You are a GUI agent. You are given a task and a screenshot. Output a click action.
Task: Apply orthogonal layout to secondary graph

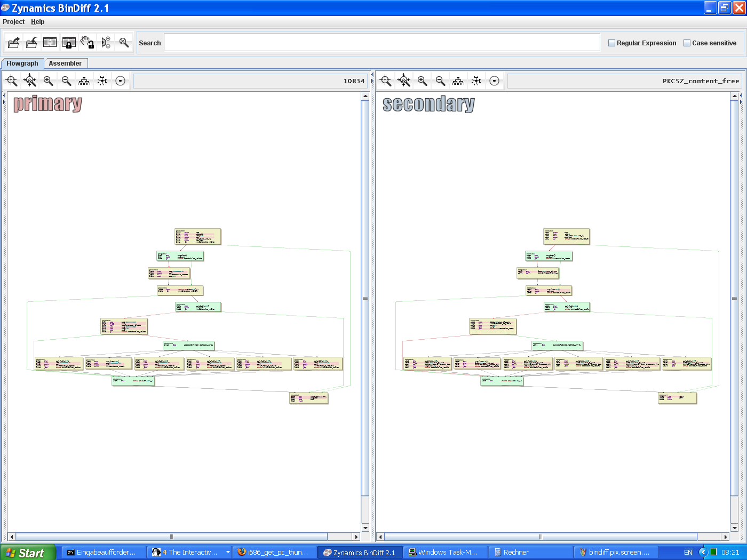coord(476,81)
